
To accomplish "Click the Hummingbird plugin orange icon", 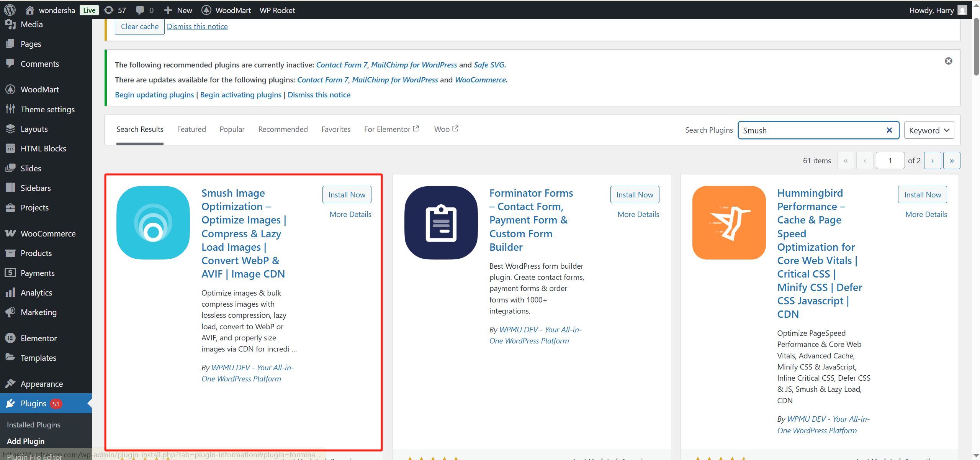I will coord(728,223).
